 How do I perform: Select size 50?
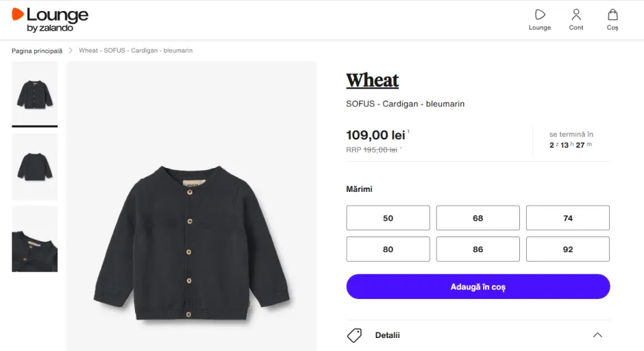coord(388,218)
